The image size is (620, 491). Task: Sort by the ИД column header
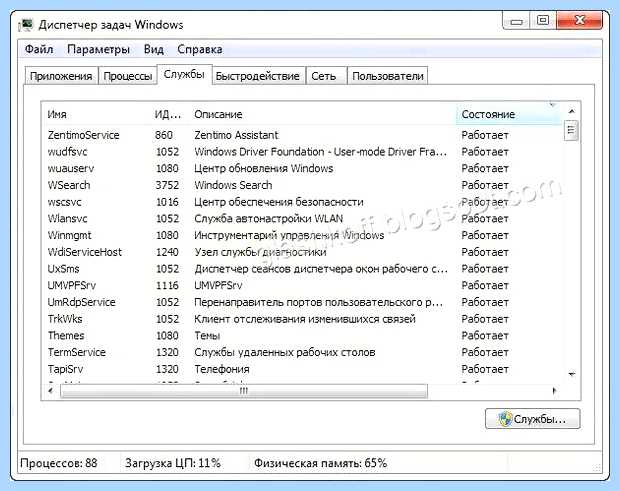pos(168,114)
